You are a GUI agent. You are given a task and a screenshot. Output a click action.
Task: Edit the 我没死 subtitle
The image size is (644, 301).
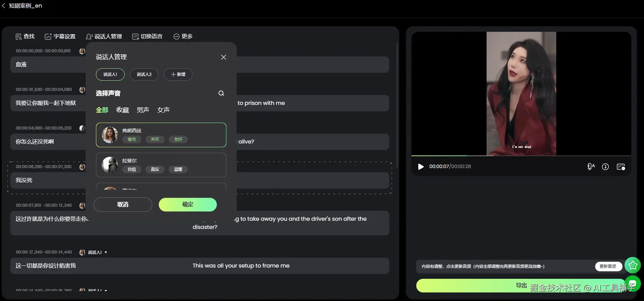[24, 180]
